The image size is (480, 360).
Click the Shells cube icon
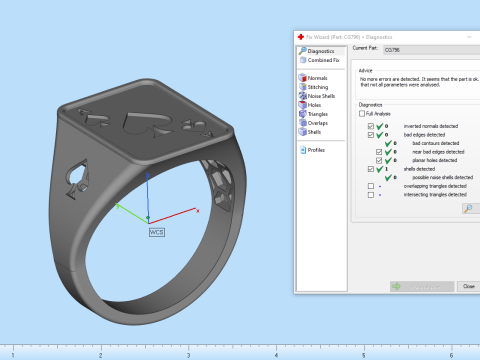click(303, 132)
